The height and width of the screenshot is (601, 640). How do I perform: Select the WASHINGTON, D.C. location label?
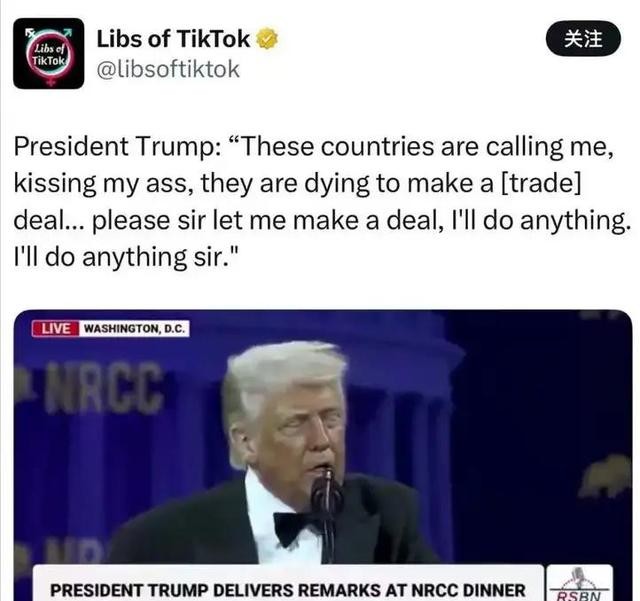(x=134, y=329)
